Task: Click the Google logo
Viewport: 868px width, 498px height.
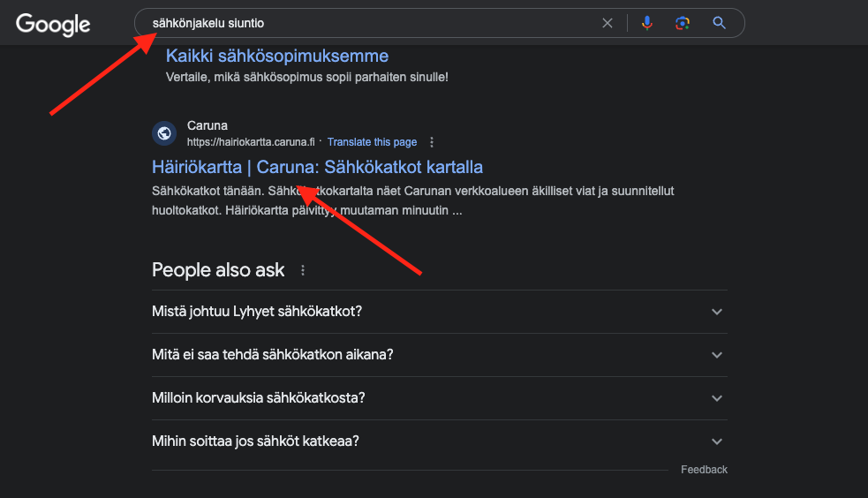Action: click(x=53, y=24)
